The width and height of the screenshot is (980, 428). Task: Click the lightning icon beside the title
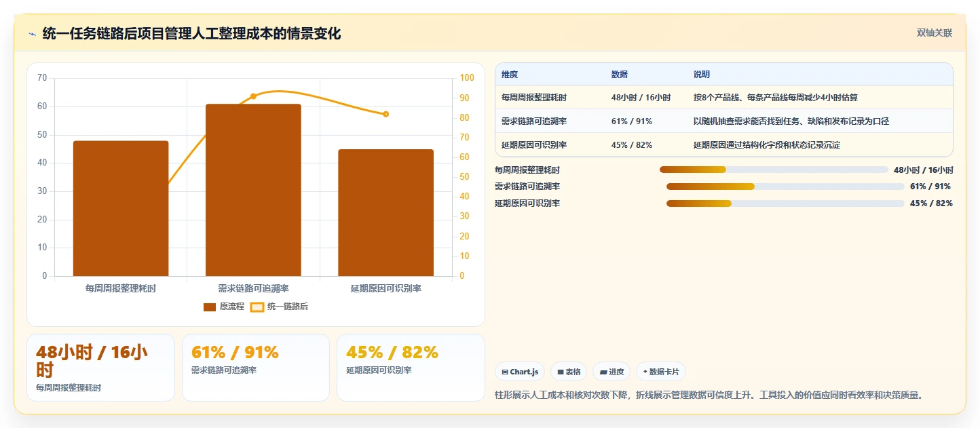32,34
